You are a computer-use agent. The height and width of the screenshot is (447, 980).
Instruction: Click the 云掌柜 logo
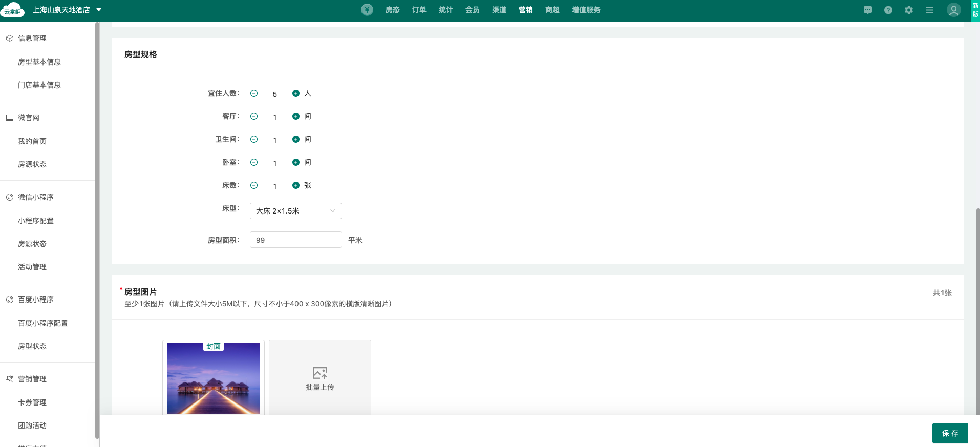click(x=13, y=10)
